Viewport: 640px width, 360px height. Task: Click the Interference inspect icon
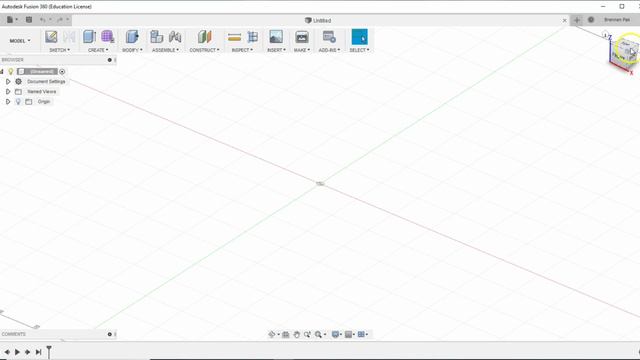[253, 37]
